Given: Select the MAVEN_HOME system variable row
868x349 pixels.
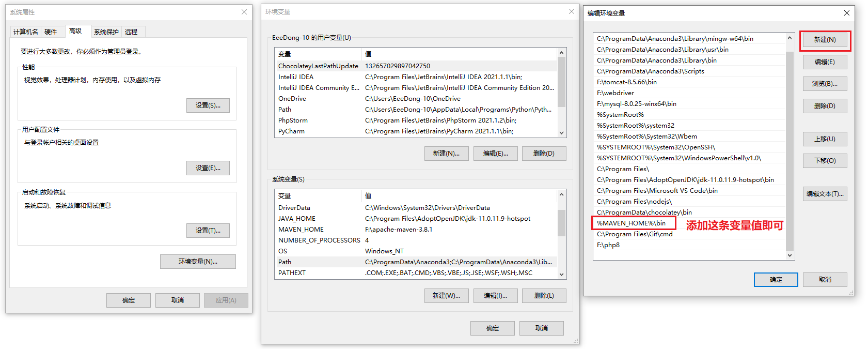Looking at the screenshot, I should click(301, 230).
